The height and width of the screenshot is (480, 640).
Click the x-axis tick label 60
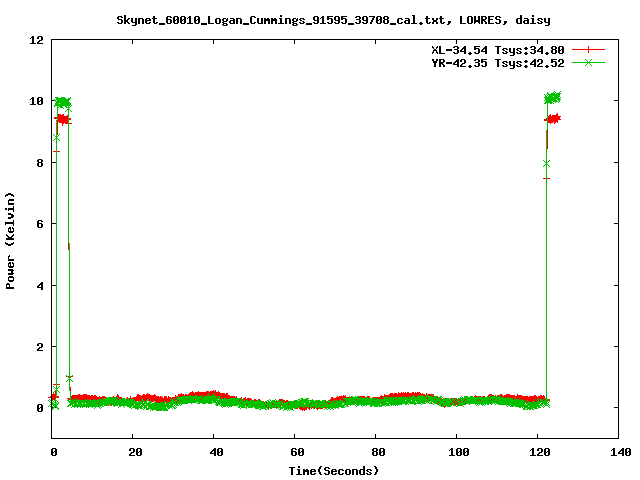[297, 452]
